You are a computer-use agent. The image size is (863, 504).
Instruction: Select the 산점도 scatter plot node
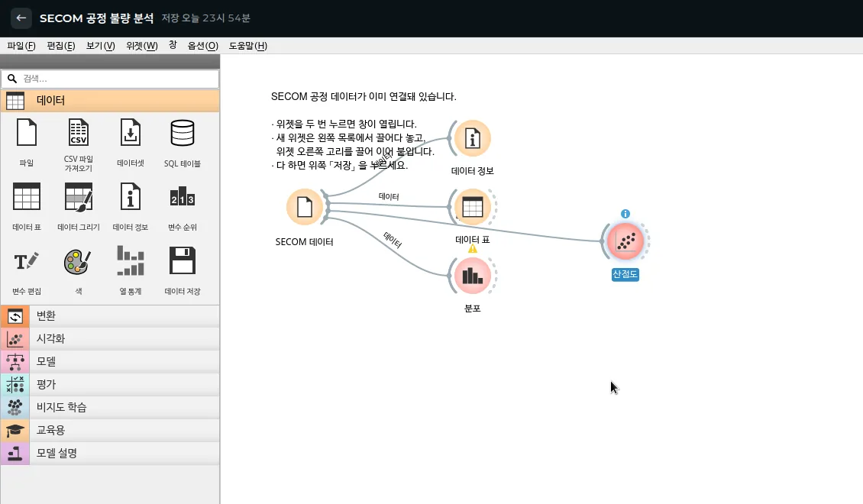625,241
